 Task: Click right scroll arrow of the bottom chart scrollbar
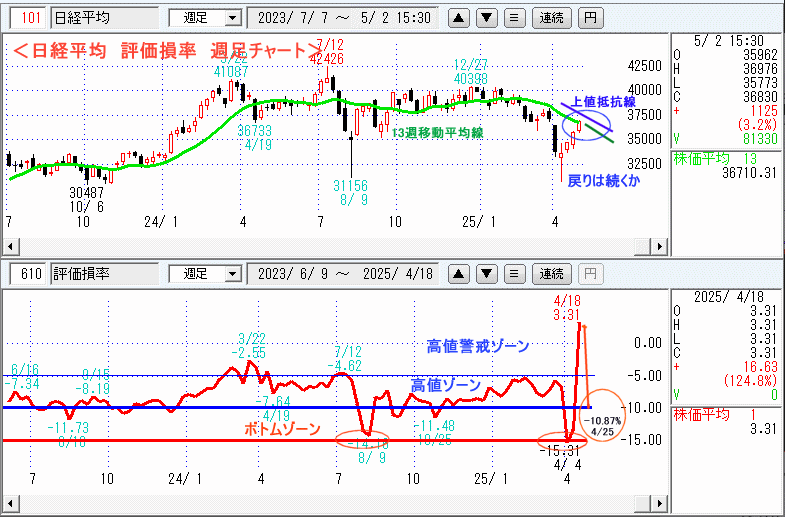660,503
